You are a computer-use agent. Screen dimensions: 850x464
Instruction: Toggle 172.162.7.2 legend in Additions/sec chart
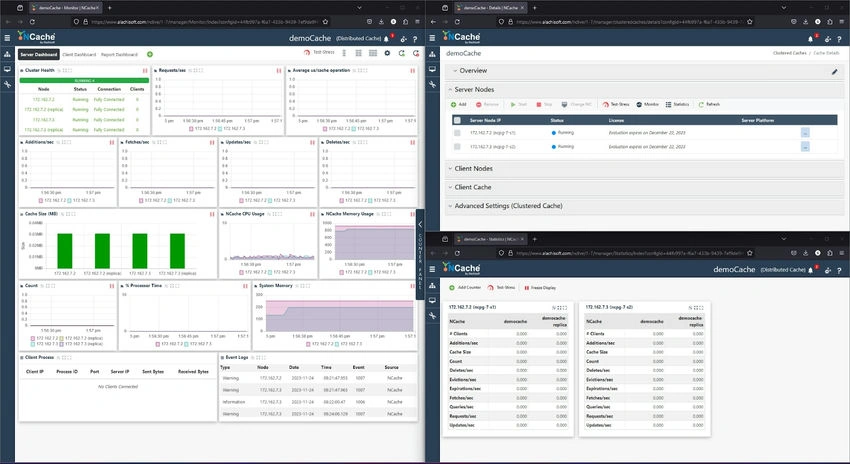pos(52,200)
